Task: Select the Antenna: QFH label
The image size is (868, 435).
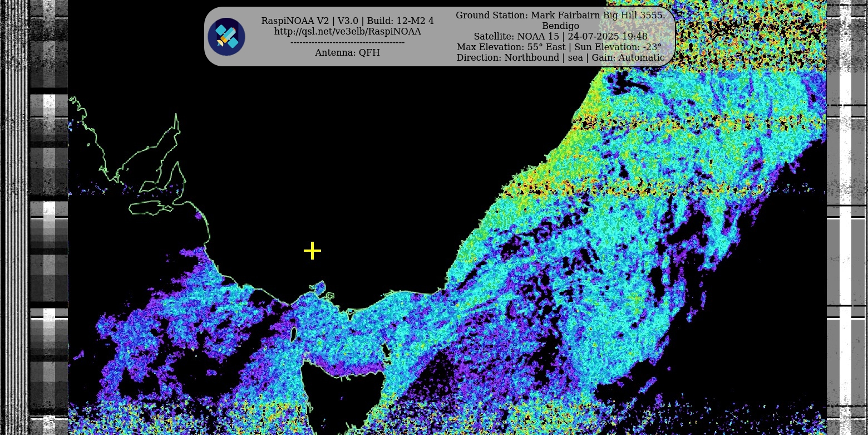Action: click(347, 52)
